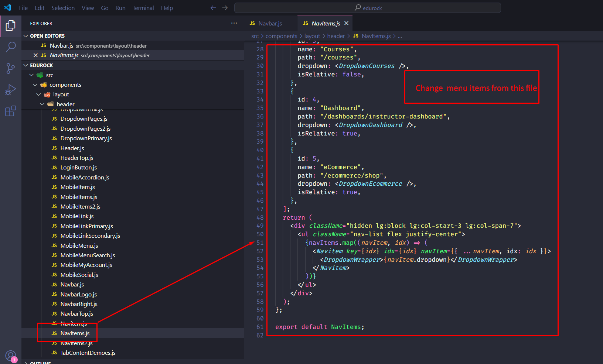
Task: Open the Go menu
Action: (105, 8)
